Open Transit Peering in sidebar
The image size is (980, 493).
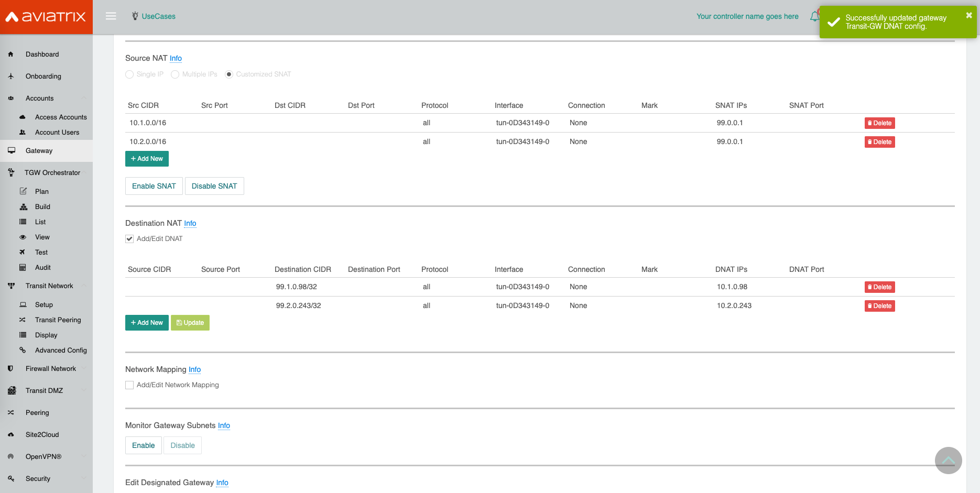pyautogui.click(x=58, y=320)
